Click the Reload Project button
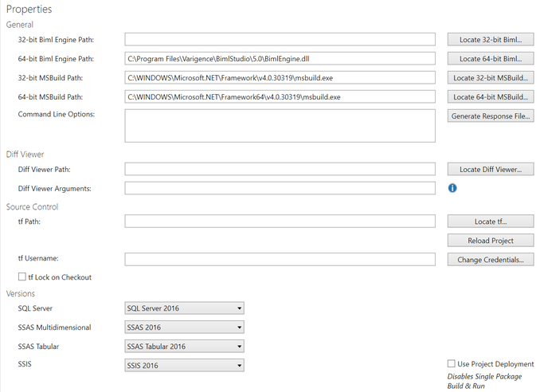This screenshot has width=540, height=392. tap(491, 241)
